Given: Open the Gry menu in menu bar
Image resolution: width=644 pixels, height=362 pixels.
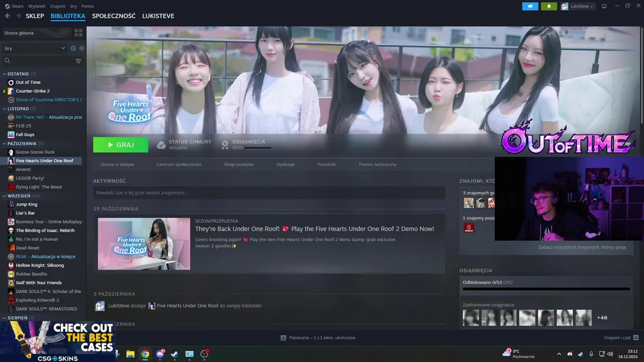Looking at the screenshot, I should 73,6.
